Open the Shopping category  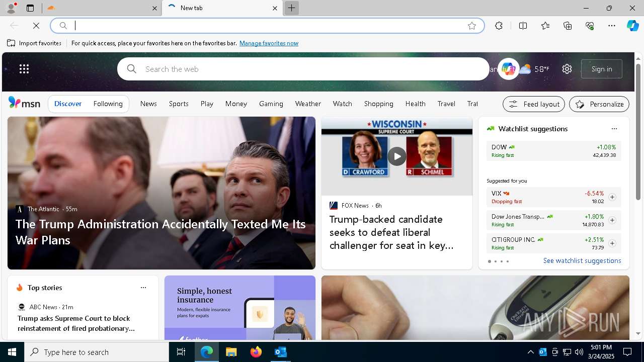pyautogui.click(x=379, y=104)
